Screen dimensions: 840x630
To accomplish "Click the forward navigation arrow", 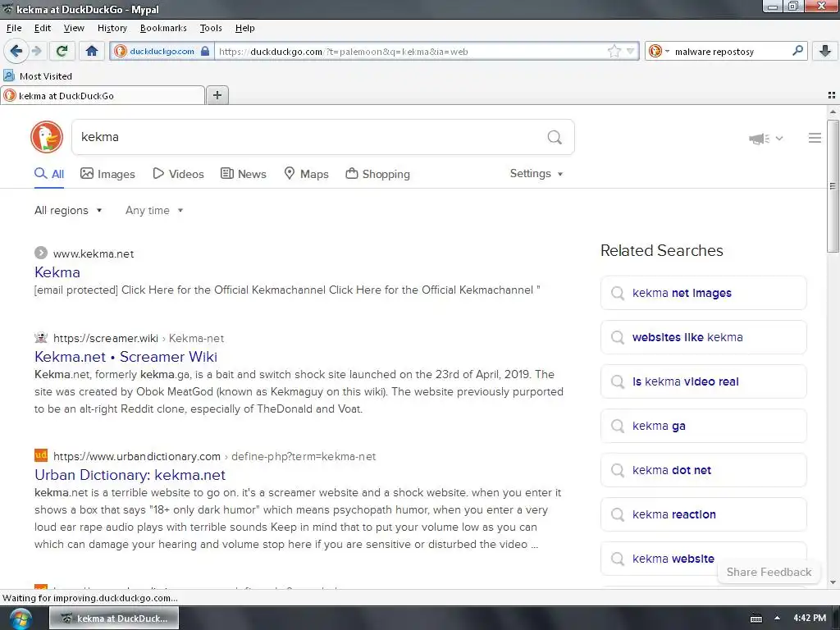I will [36, 51].
